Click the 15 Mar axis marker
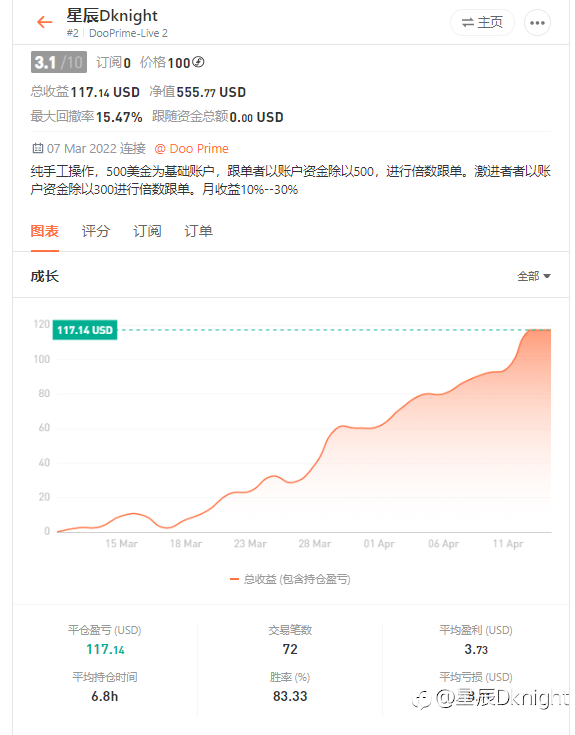 [x=121, y=544]
